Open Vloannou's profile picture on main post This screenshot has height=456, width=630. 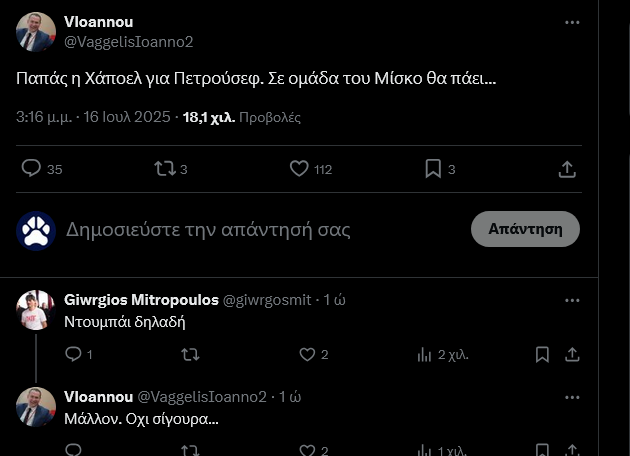(x=36, y=32)
